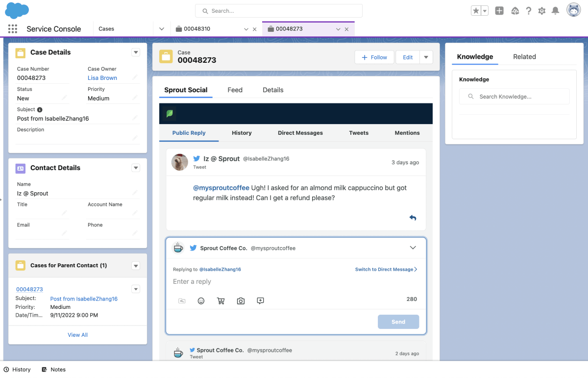Click the favorites star icon in the header
The image size is (588, 378).
[475, 10]
